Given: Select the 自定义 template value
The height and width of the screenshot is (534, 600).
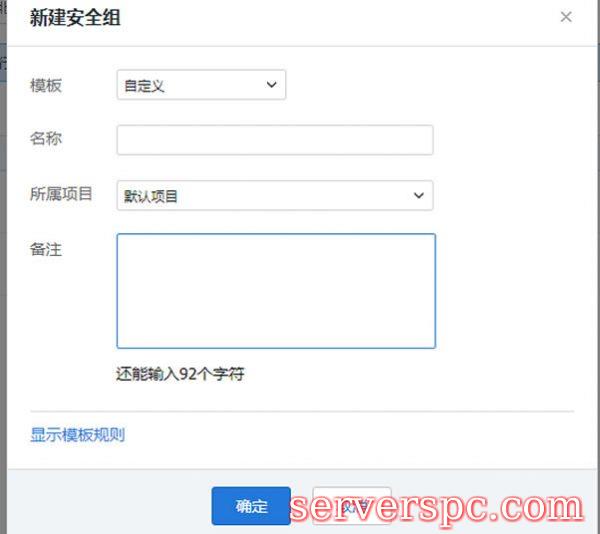Looking at the screenshot, I should coord(144,86).
